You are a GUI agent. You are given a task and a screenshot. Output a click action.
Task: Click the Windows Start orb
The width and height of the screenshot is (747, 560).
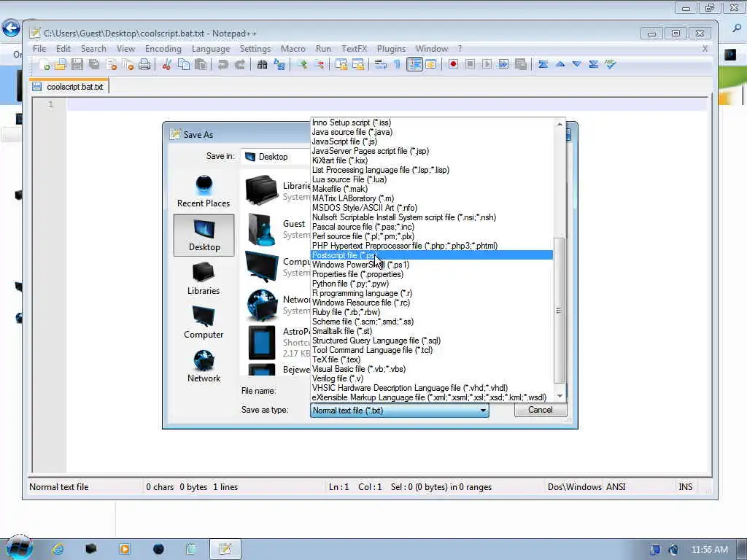pyautogui.click(x=18, y=548)
